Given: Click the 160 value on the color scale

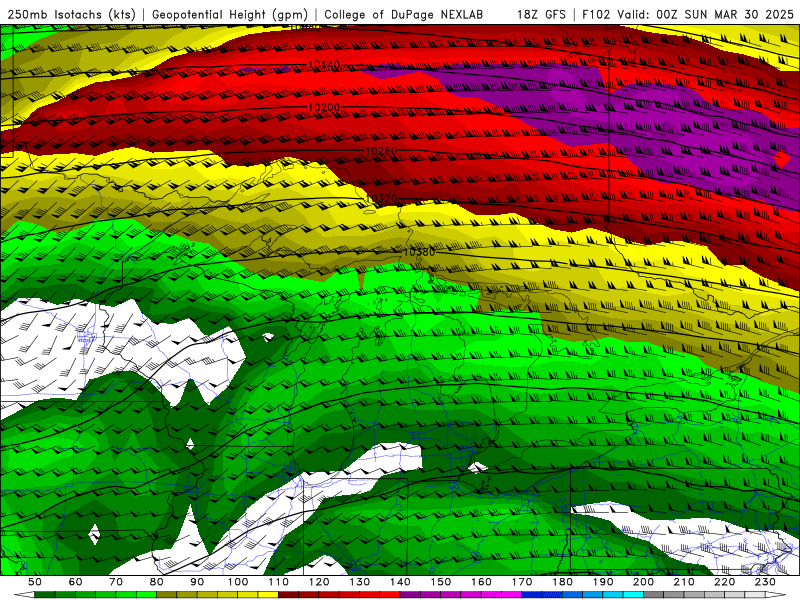Looking at the screenshot, I should (481, 582).
